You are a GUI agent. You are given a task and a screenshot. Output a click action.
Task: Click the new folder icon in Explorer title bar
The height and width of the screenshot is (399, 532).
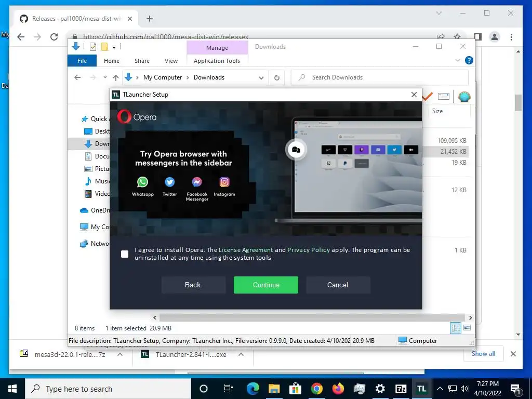click(x=104, y=47)
